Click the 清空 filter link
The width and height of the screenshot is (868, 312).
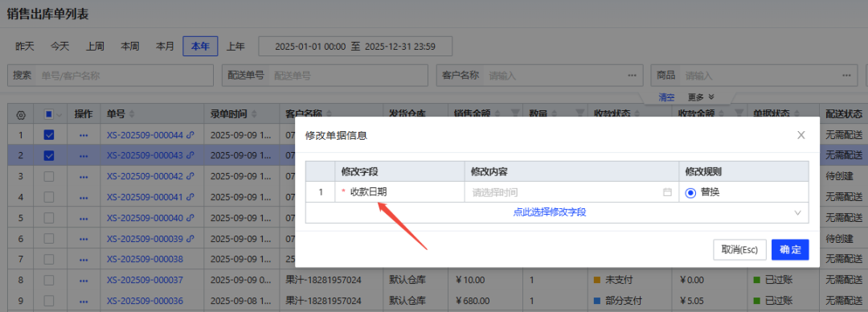(666, 97)
